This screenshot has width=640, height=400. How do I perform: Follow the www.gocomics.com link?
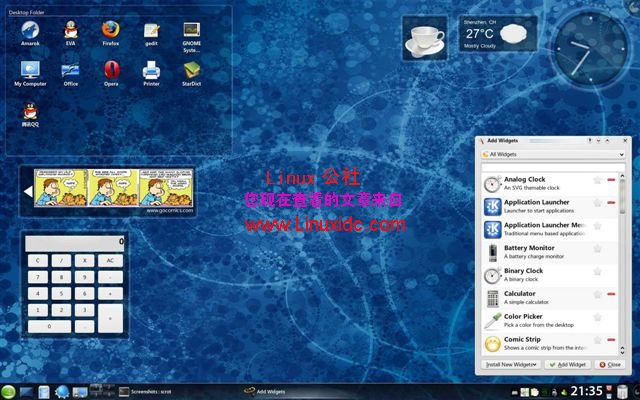[170, 211]
